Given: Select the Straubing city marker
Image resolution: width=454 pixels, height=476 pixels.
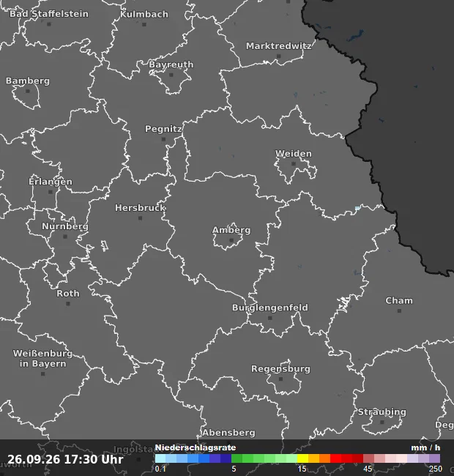Looking at the screenshot, I should [x=382, y=423].
